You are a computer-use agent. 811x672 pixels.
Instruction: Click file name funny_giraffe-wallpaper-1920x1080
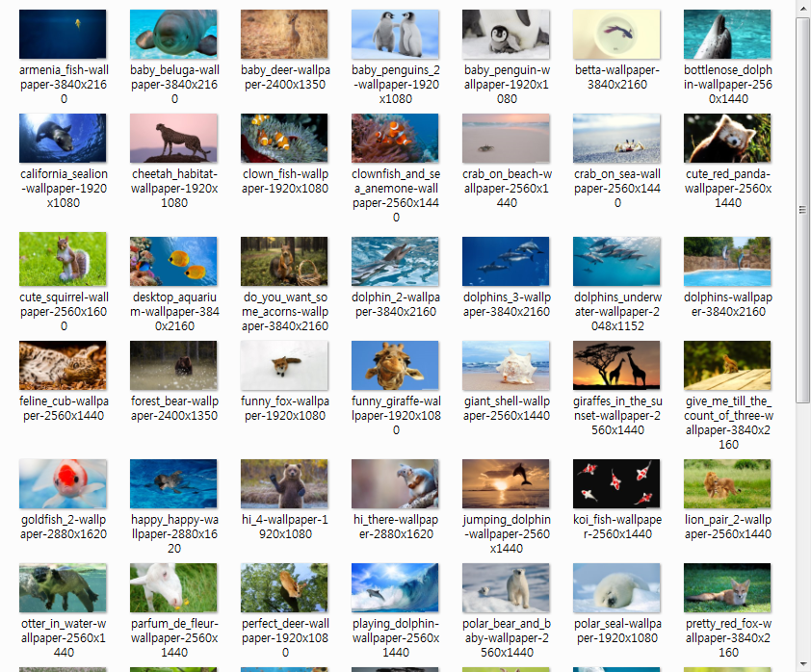tap(396, 416)
